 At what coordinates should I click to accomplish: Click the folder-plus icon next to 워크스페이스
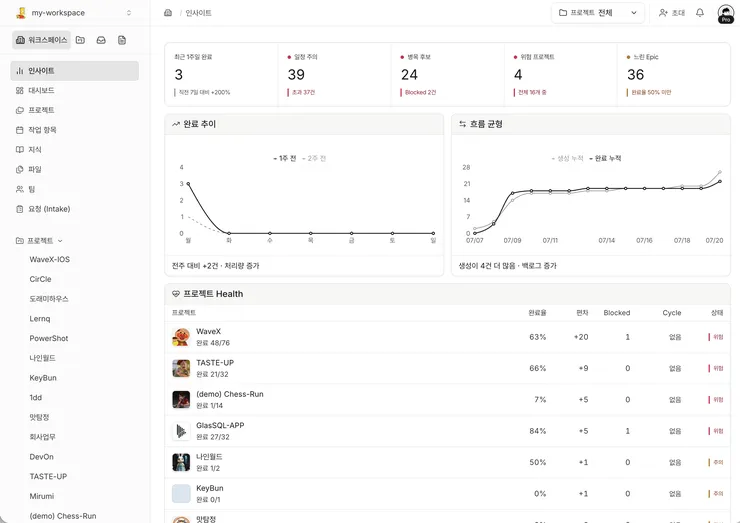tap(80, 40)
